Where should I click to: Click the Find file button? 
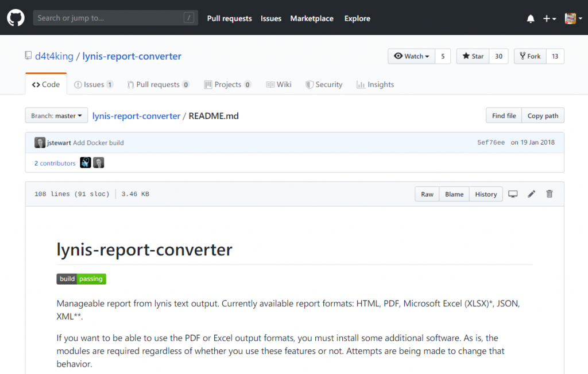(x=504, y=115)
